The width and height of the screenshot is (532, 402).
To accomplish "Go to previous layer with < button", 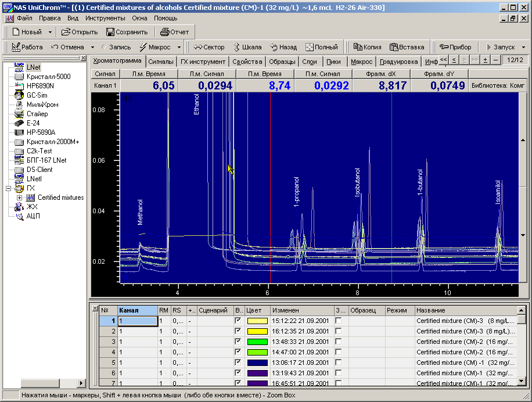I will 454,60.
